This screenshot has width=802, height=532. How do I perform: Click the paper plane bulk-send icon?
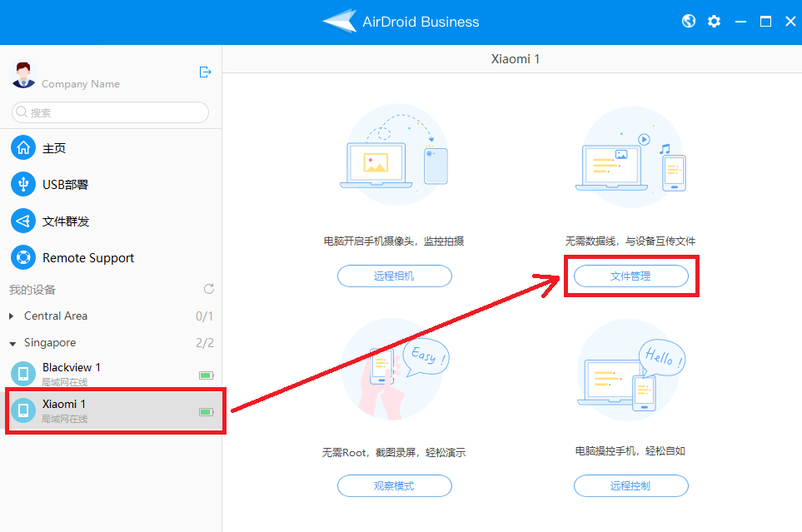[x=23, y=221]
